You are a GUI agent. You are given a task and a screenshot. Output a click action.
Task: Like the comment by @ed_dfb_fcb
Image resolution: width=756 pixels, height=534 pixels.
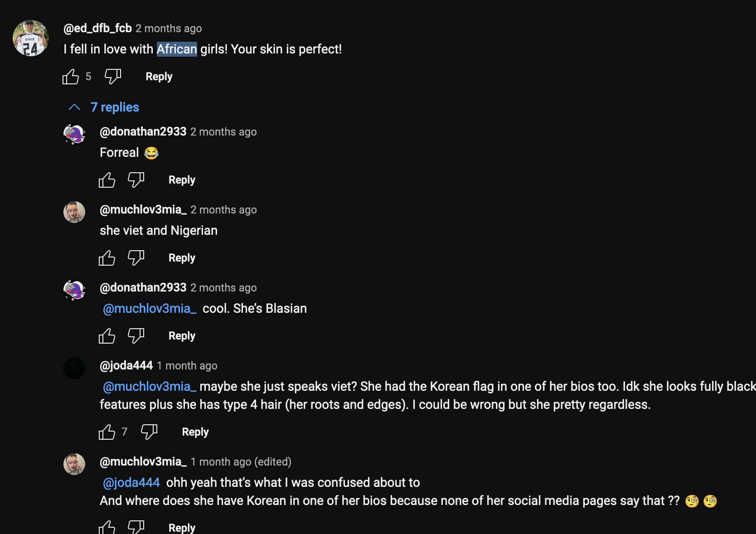click(x=71, y=77)
